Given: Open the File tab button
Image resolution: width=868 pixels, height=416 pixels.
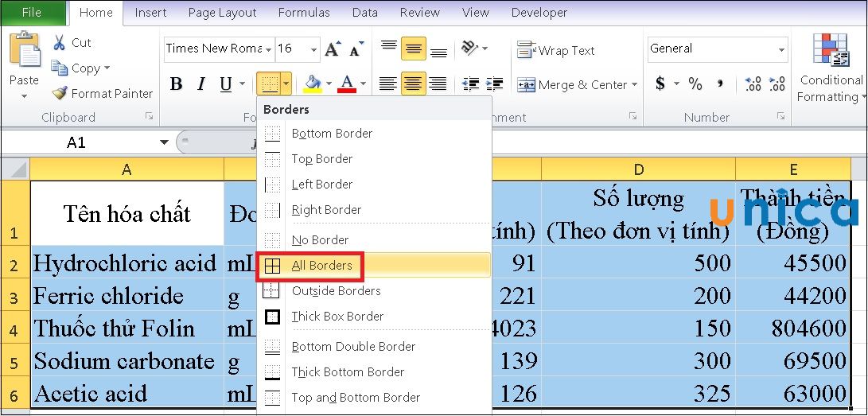Looking at the screenshot, I should 32,13.
